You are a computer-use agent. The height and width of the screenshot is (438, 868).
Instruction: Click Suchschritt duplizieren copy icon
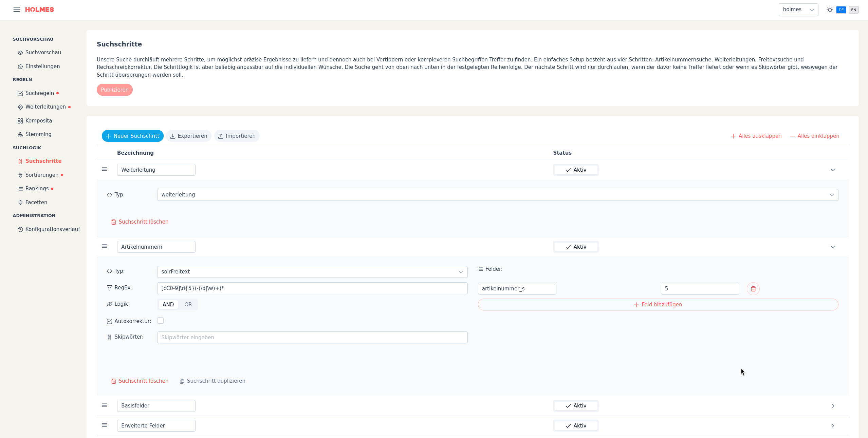tap(182, 381)
